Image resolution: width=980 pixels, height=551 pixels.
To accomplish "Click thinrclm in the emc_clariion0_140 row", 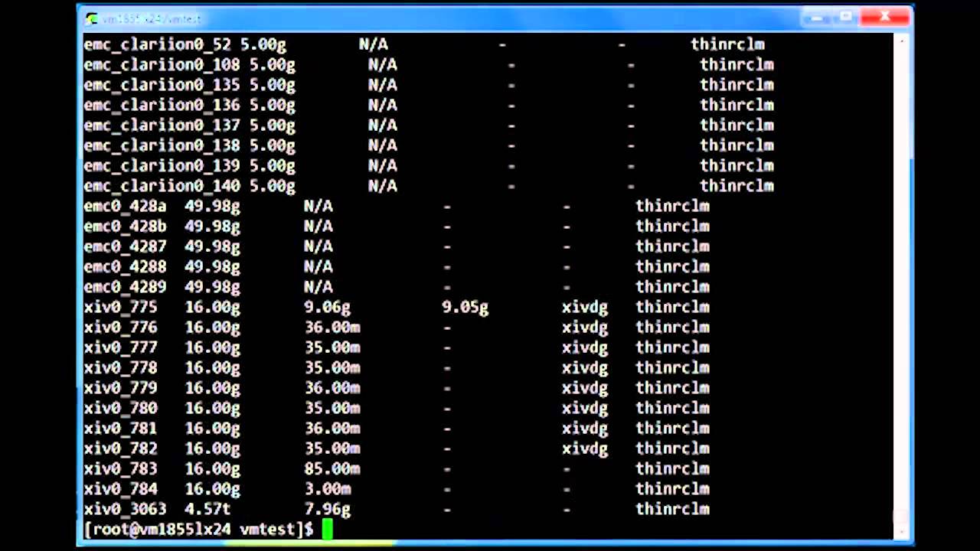I will 737,186.
